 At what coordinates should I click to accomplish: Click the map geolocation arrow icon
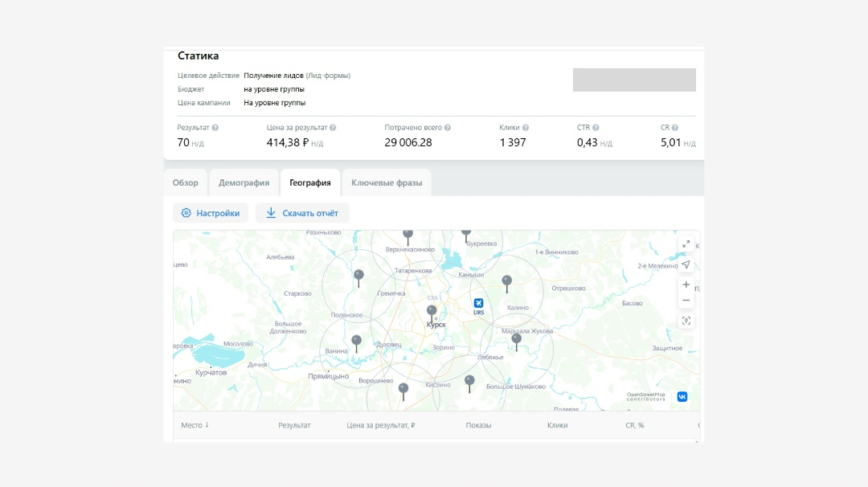pyautogui.click(x=686, y=264)
